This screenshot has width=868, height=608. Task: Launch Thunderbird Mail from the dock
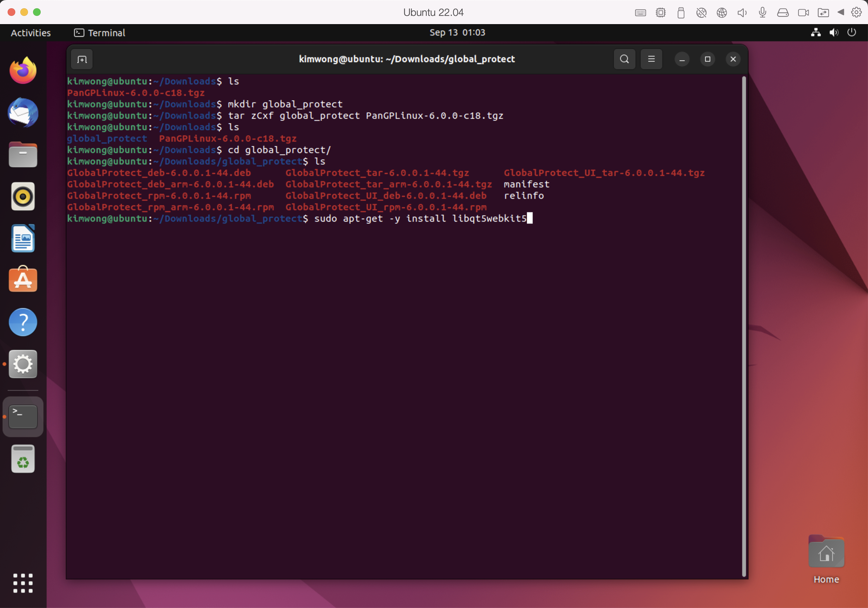click(23, 112)
